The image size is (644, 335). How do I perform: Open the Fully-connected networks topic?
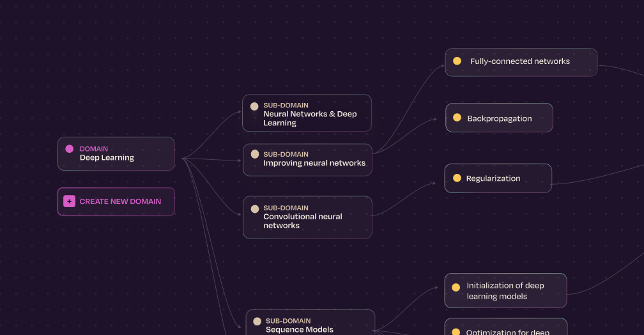[521, 62]
